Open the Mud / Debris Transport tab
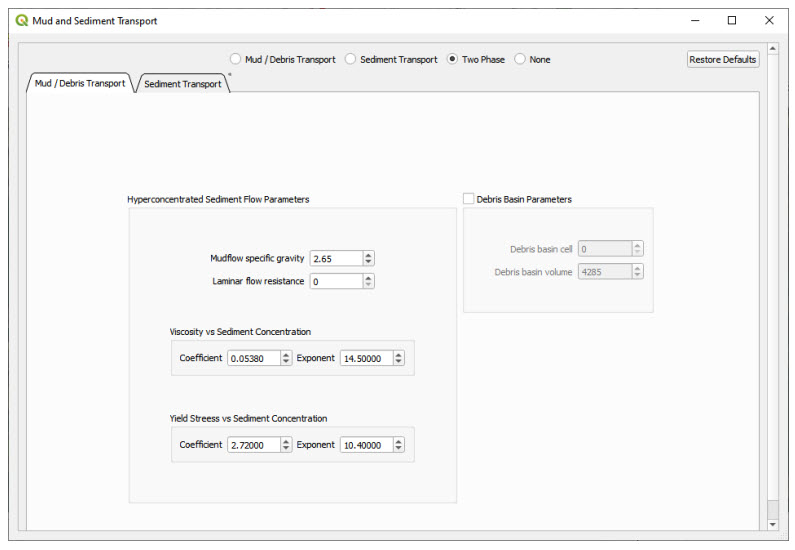The image size is (795, 550). pos(80,84)
